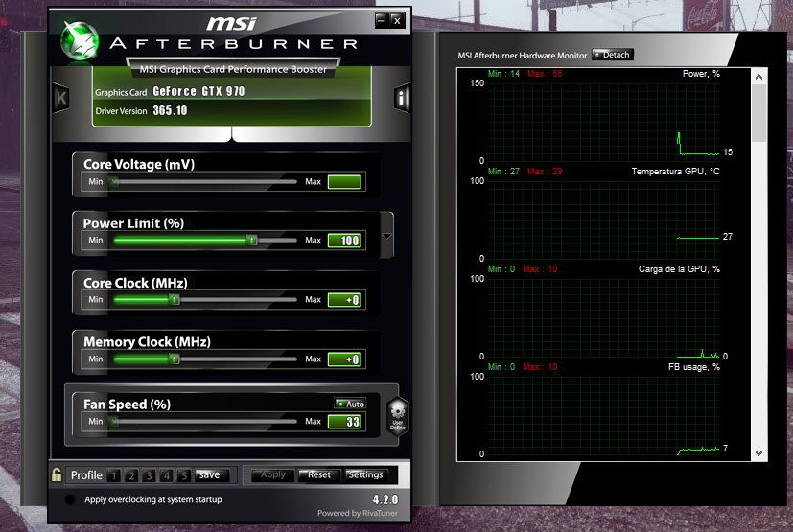Click the Power Limit value field 100

[344, 241]
